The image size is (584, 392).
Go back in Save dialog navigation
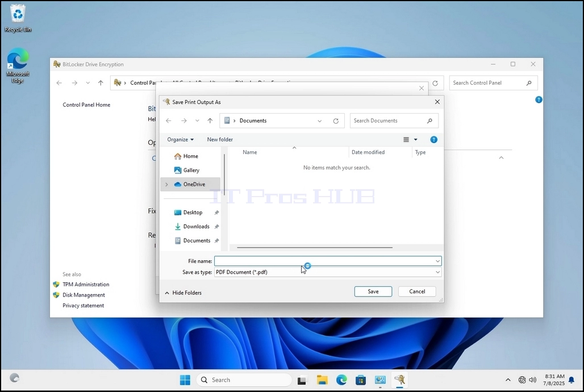click(168, 121)
